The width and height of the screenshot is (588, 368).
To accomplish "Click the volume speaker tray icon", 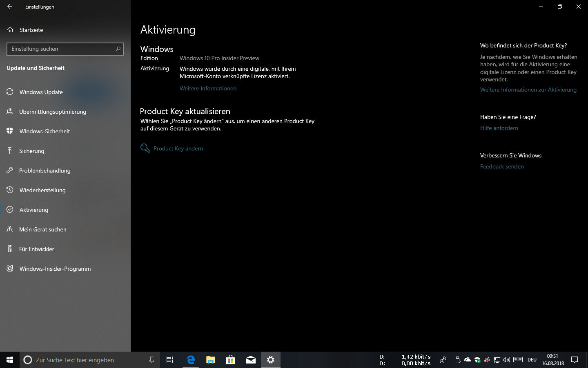I will click(x=507, y=360).
